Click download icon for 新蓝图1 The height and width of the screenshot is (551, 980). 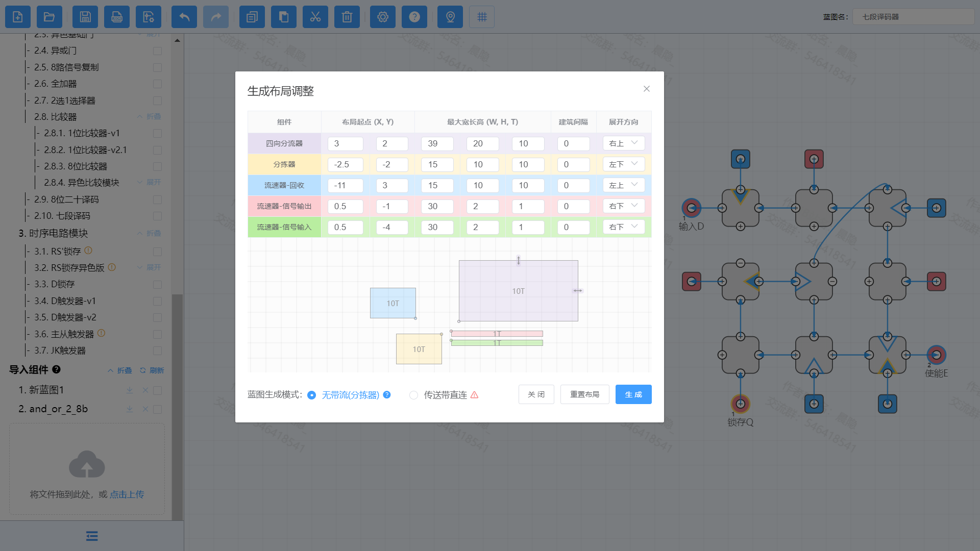[130, 390]
